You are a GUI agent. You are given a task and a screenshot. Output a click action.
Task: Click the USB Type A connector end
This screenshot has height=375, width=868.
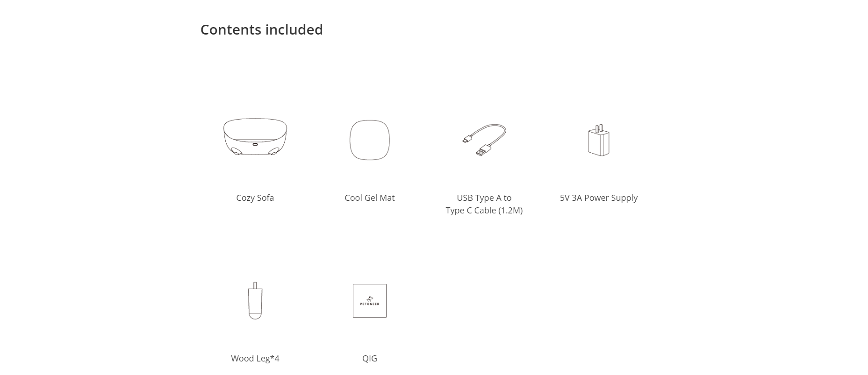pos(483,150)
